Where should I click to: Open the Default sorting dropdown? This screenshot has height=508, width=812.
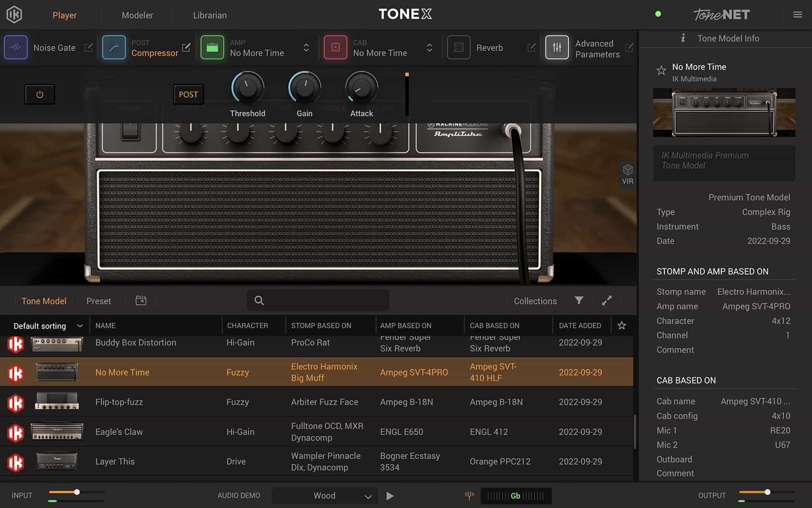[48, 326]
